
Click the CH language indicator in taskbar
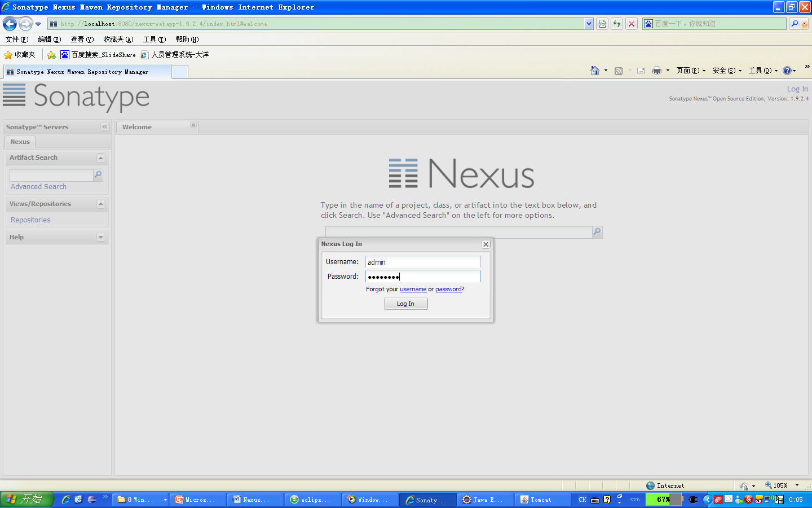coord(582,500)
